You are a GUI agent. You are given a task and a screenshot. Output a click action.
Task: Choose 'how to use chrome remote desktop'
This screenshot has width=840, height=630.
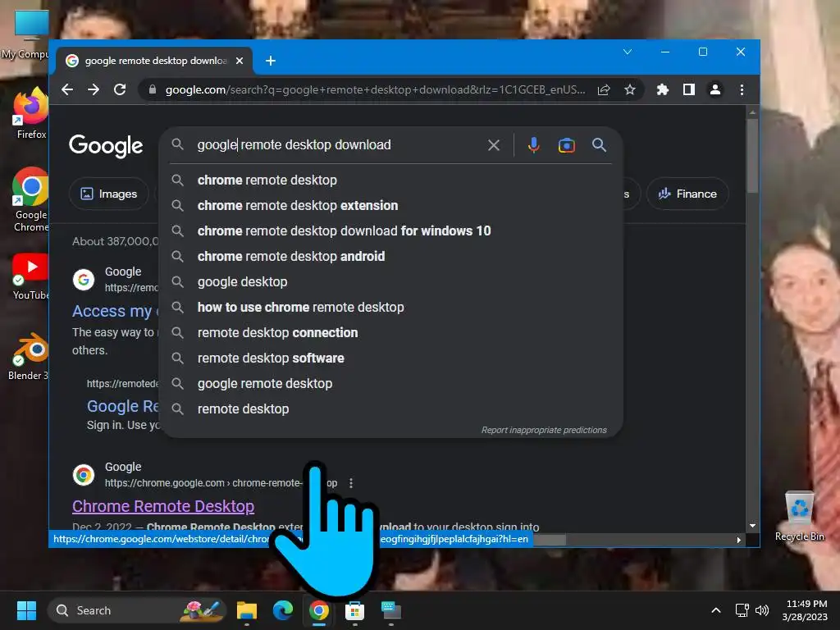pyautogui.click(x=391, y=307)
